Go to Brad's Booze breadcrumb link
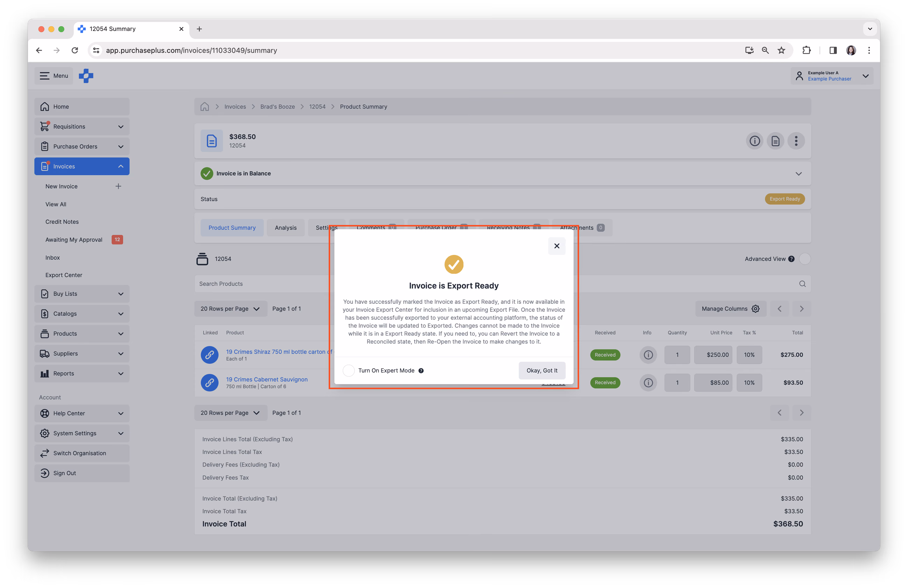 pyautogui.click(x=277, y=107)
